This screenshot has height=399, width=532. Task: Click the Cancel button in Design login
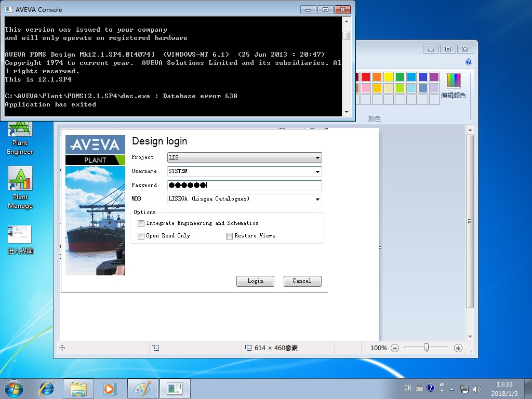pyautogui.click(x=302, y=281)
